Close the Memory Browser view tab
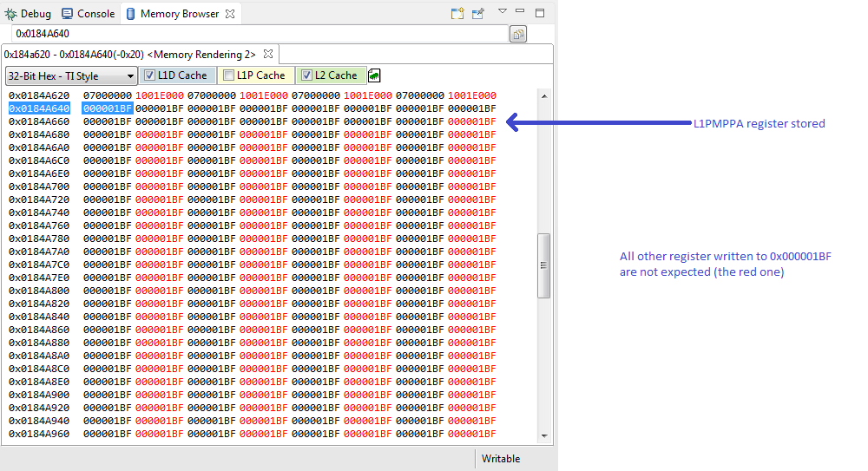868x471 pixels. (x=230, y=14)
